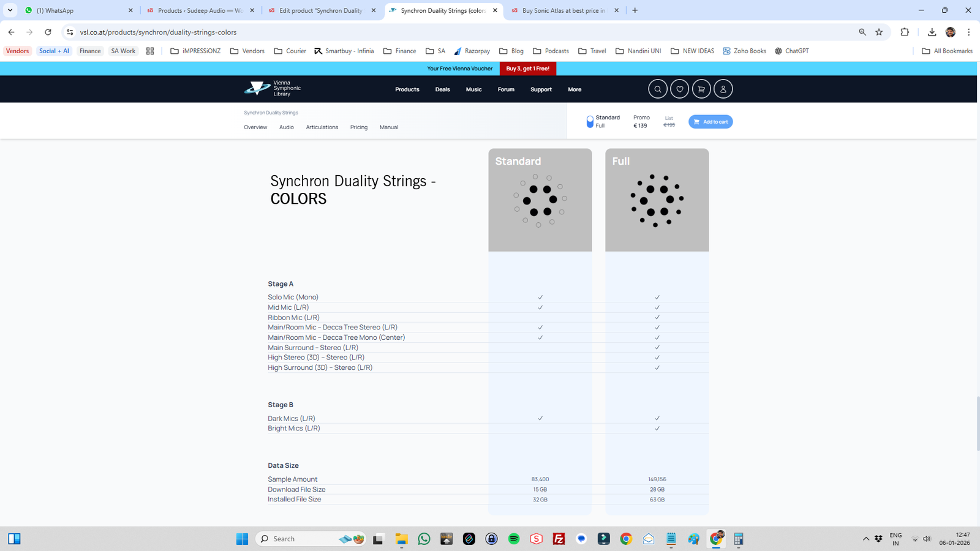Open the shopping cart icon
The height and width of the screenshot is (551, 980).
pyautogui.click(x=701, y=89)
